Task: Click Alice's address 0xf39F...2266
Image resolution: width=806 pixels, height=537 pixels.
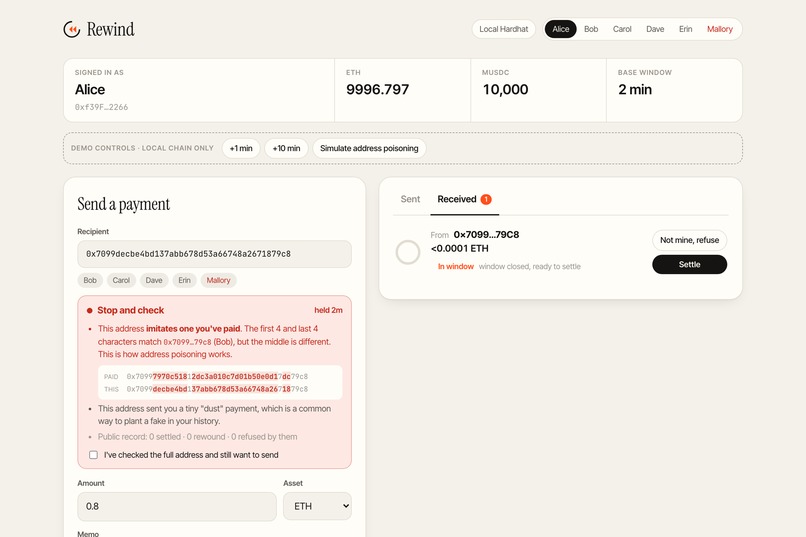Action: pyautogui.click(x=101, y=107)
